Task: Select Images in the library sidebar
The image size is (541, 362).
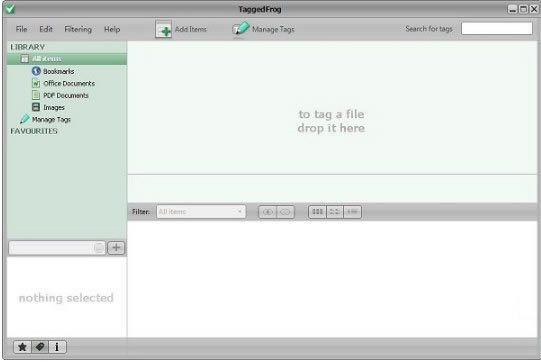Action: 48,107
